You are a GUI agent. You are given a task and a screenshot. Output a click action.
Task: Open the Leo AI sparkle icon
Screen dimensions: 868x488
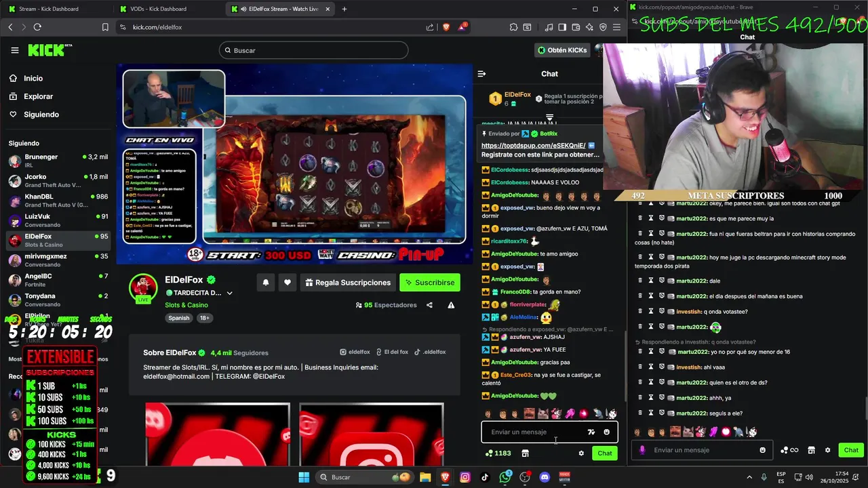click(589, 27)
